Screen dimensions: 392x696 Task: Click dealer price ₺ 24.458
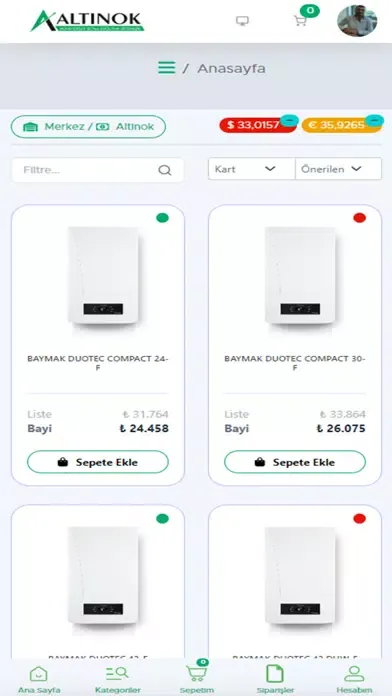pyautogui.click(x=144, y=429)
